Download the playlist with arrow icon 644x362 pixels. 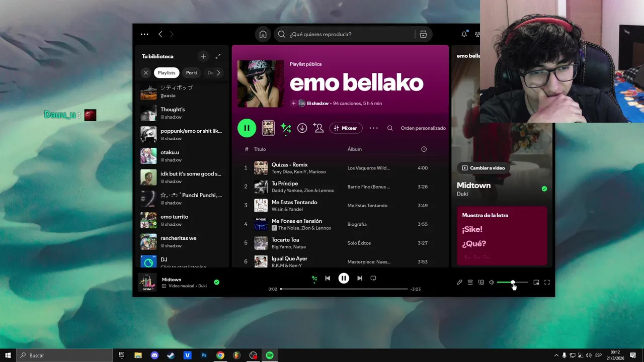click(x=302, y=128)
